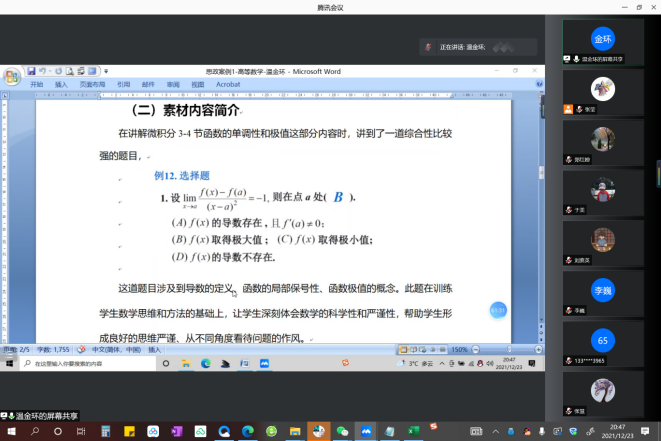Click the notification center icon in system tray
This screenshot has width=662, height=441.
(650, 430)
